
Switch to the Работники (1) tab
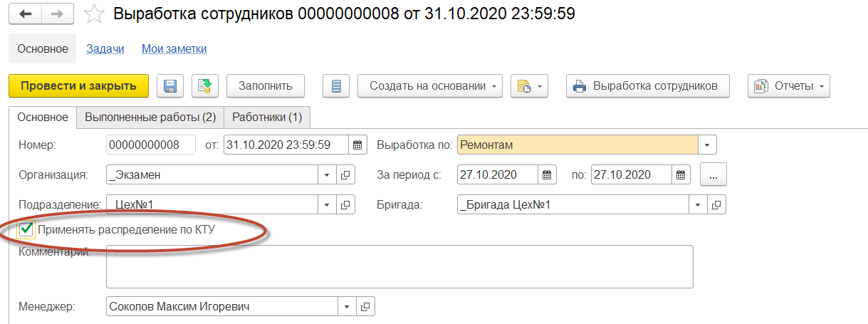pos(267,117)
